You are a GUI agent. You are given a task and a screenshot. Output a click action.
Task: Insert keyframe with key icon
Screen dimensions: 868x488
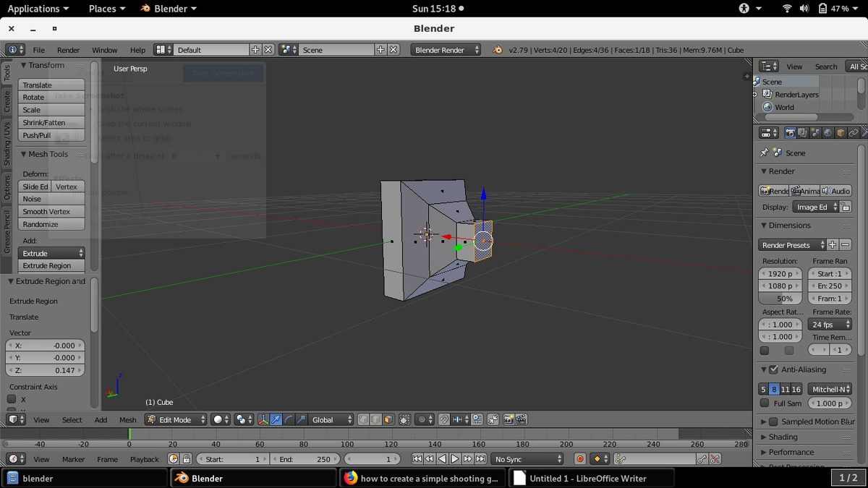click(702, 459)
